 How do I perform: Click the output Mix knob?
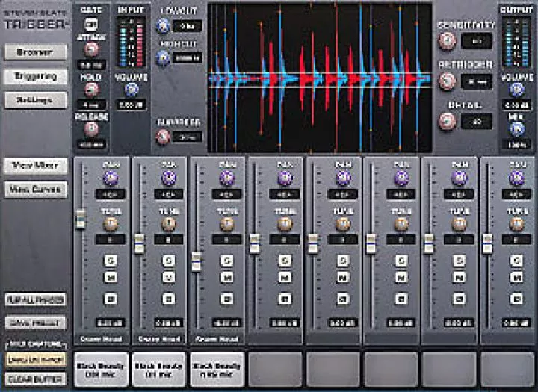516,129
